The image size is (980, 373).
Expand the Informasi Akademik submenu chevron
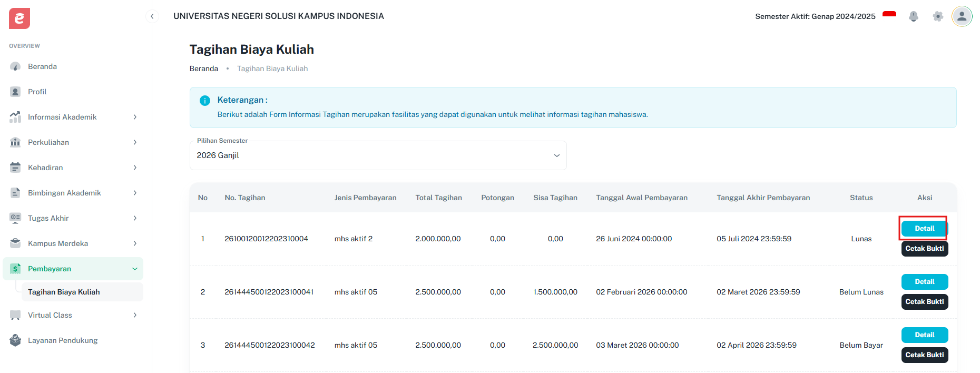tap(135, 117)
